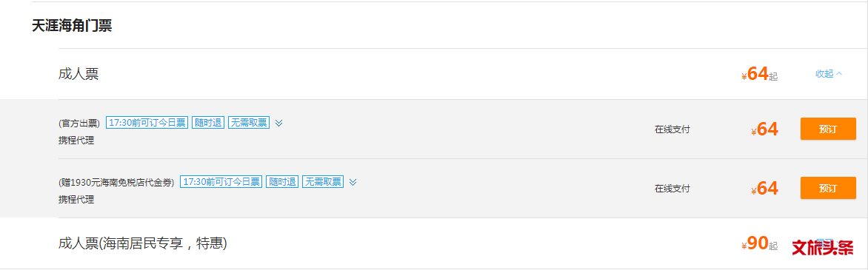Viewport: 868px width, 270px height.
Task: Book the 官方出票 adult ticket with 预订
Action: pyautogui.click(x=828, y=129)
